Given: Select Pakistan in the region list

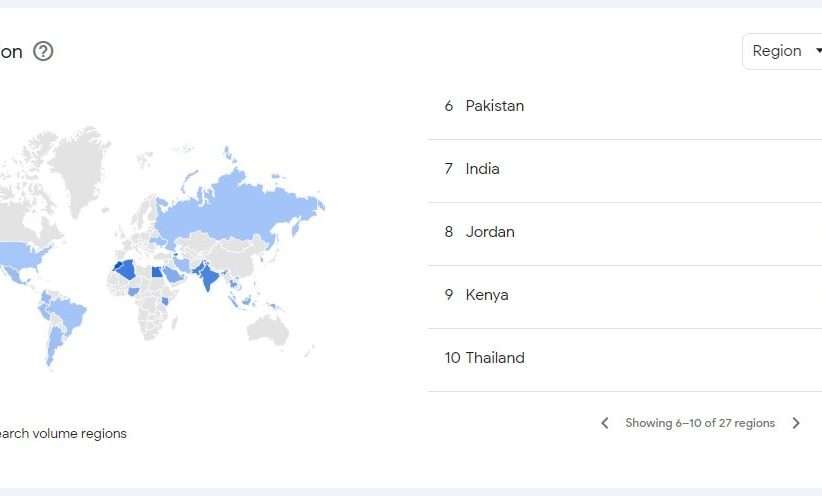Looking at the screenshot, I should (x=625, y=106).
